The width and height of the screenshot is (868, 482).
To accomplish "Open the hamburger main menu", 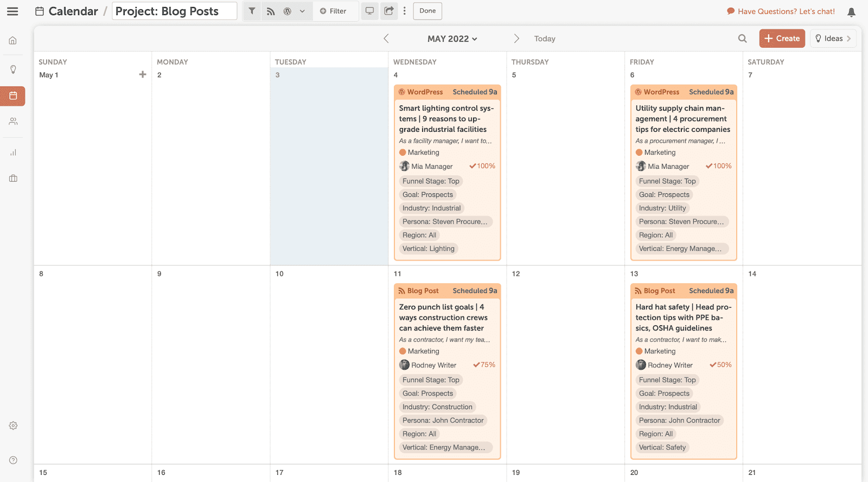I will [12, 11].
